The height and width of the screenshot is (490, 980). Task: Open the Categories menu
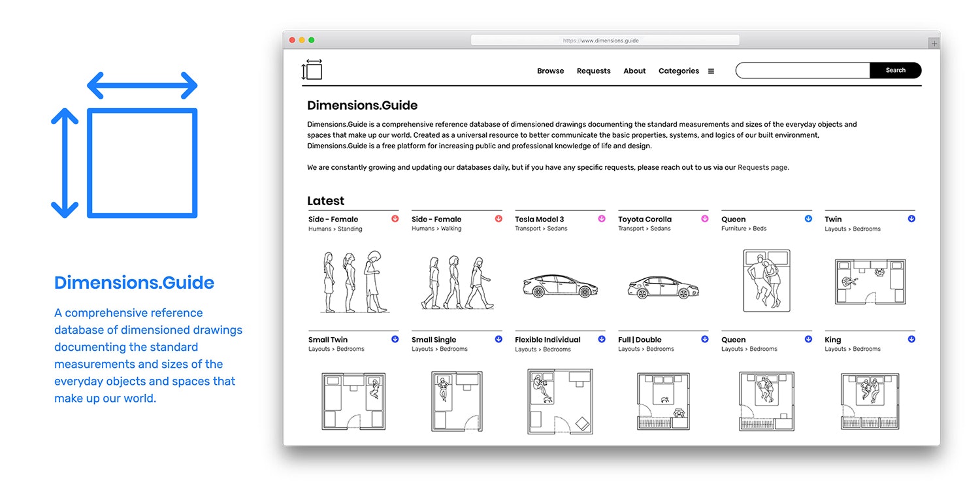click(x=678, y=71)
